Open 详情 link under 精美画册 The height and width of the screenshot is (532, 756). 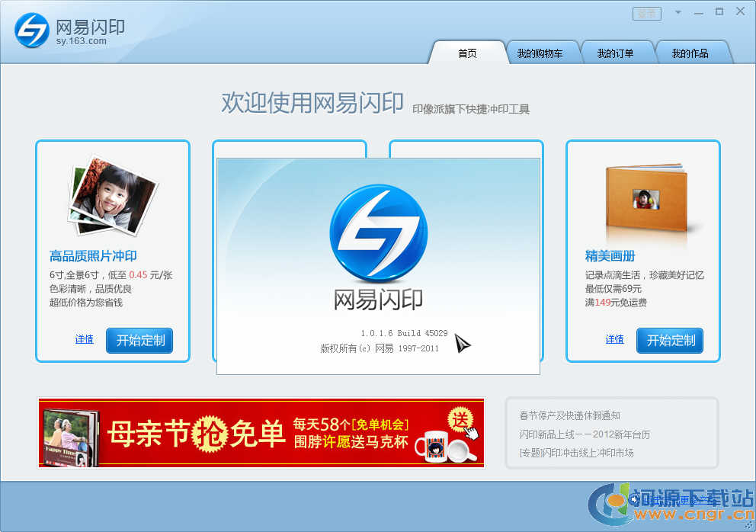click(x=614, y=340)
